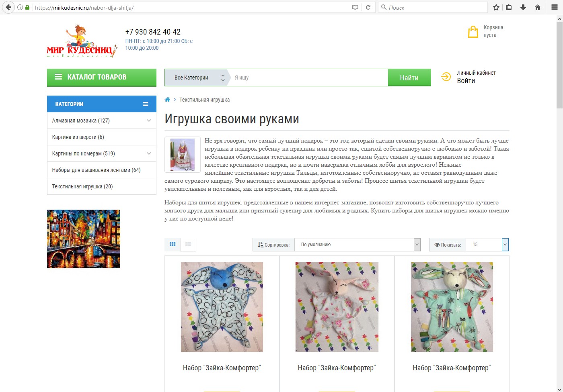The height and width of the screenshot is (392, 563).
Task: Switch to list view of products
Action: [188, 244]
